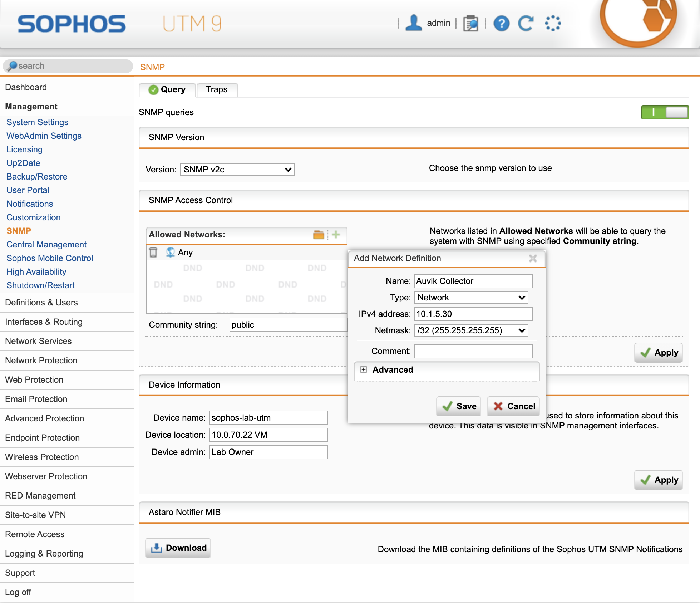Open Notifications page
Viewport: 700px width, 603px height.
pos(30,204)
